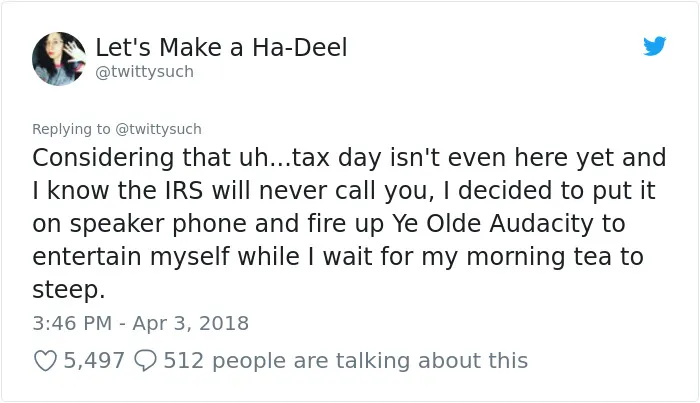Click the @twittysuch handle under display name
This screenshot has width=700, height=403.
[145, 72]
